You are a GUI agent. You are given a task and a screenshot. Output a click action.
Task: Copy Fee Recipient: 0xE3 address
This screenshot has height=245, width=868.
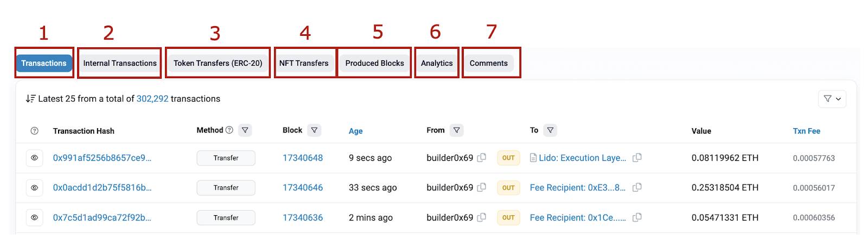coord(637,187)
